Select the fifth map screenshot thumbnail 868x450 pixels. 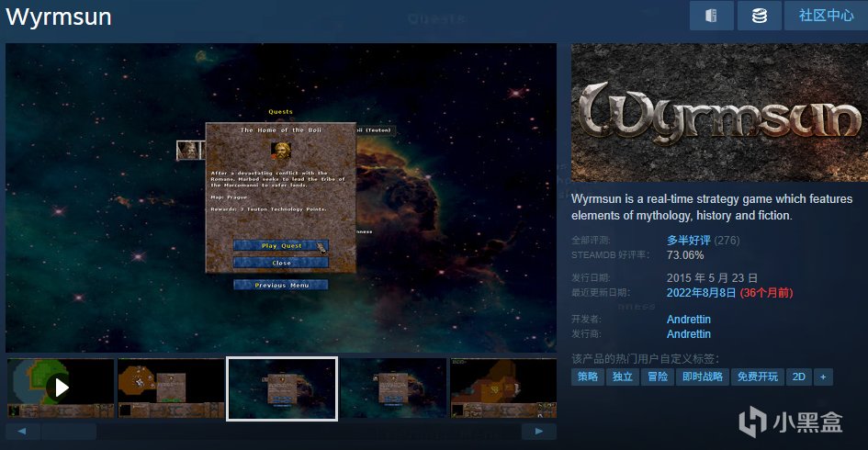click(x=503, y=388)
